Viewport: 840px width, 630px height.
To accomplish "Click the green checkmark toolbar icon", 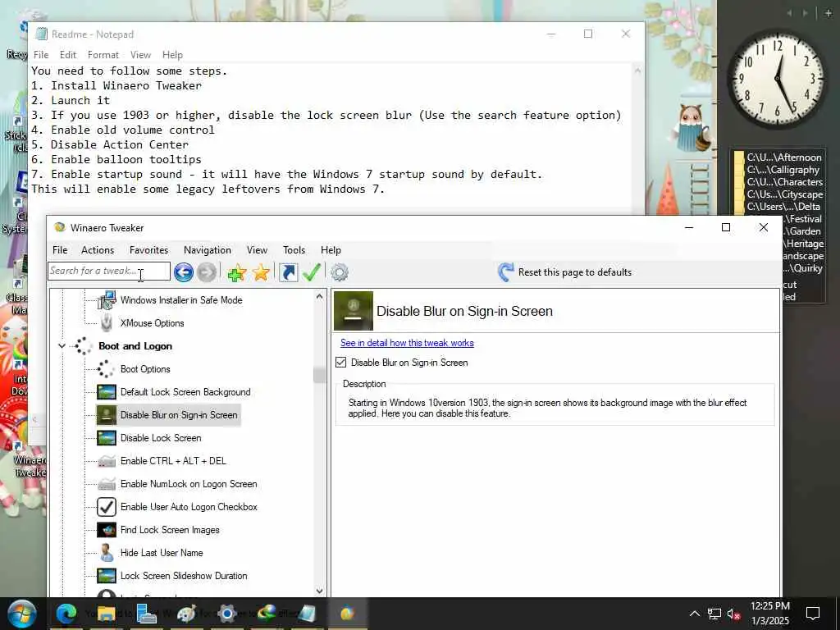I will point(311,272).
